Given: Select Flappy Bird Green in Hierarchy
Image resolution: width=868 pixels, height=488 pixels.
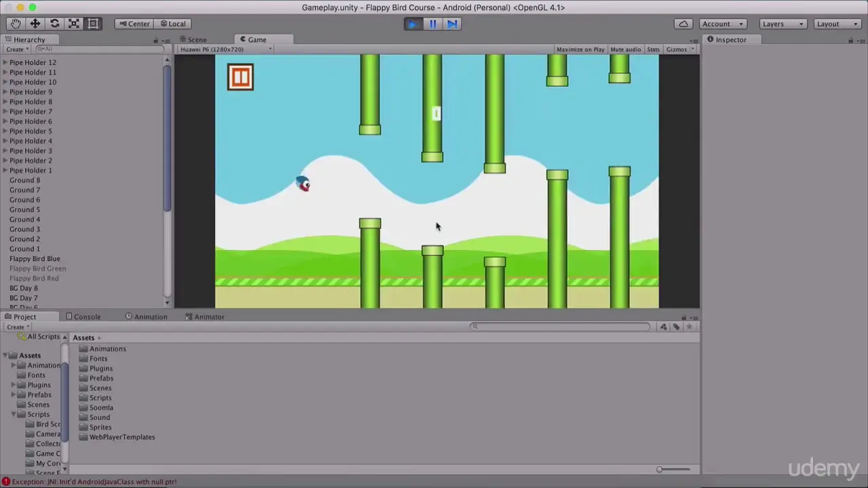Looking at the screenshot, I should coord(37,269).
